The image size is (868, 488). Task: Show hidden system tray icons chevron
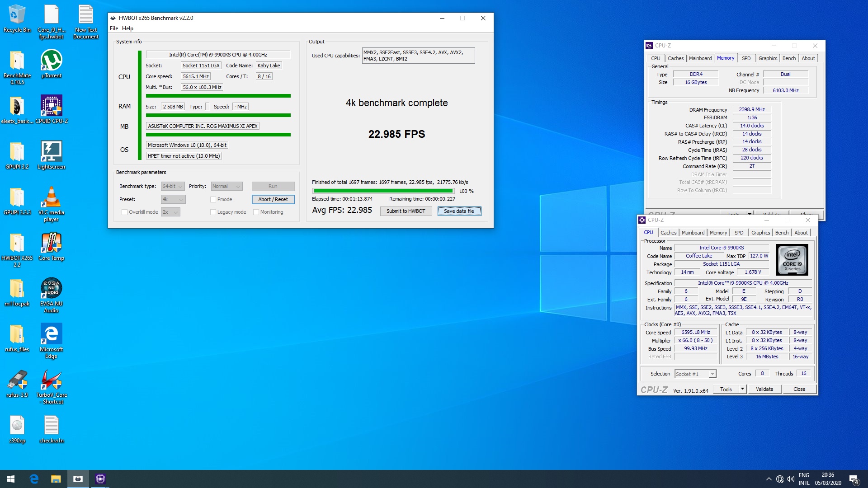tap(769, 479)
